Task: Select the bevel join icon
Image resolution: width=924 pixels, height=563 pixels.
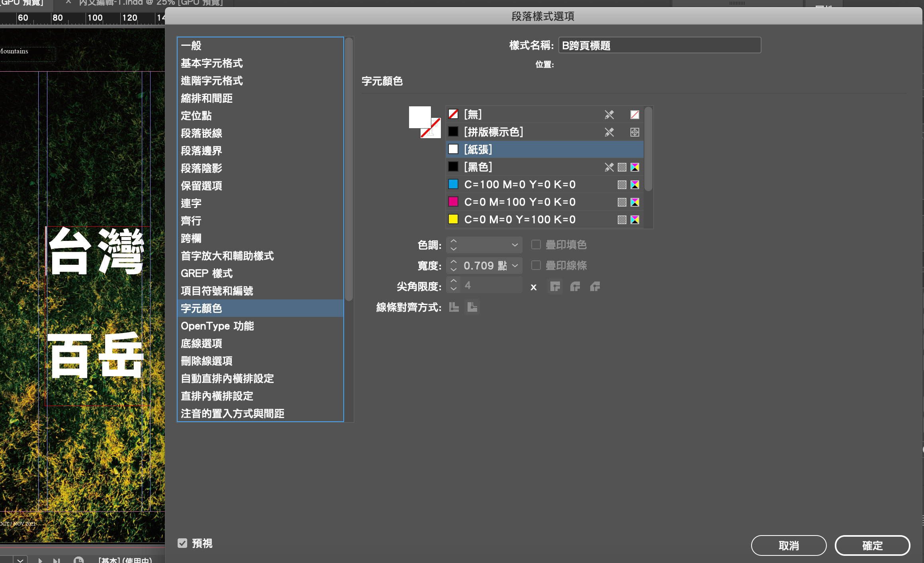Action: pos(595,286)
